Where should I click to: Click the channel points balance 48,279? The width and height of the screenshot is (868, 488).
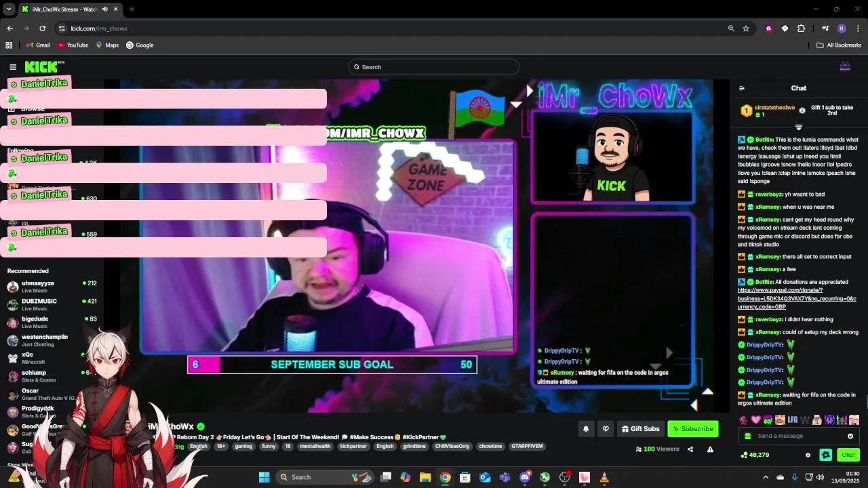755,455
